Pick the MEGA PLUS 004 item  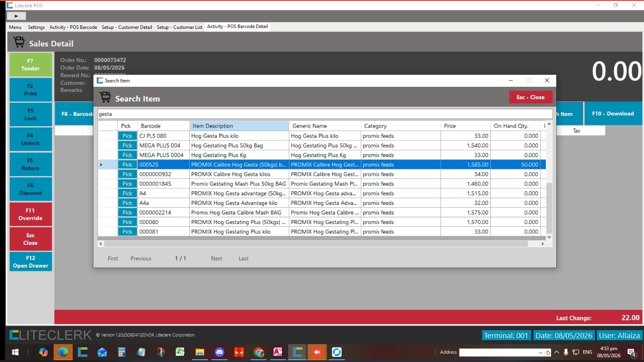pyautogui.click(x=127, y=145)
